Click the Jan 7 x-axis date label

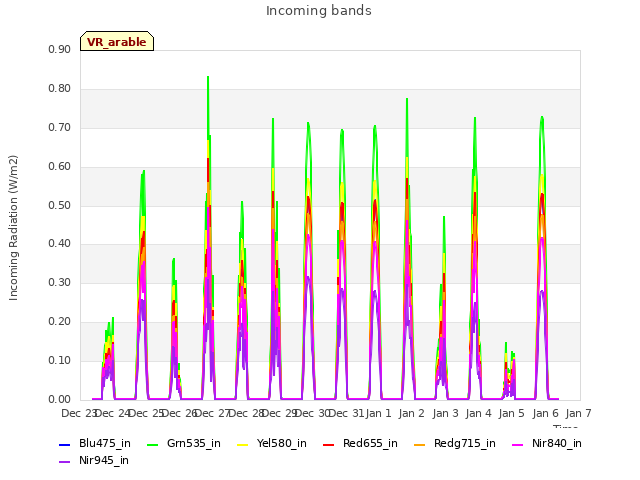click(578, 413)
